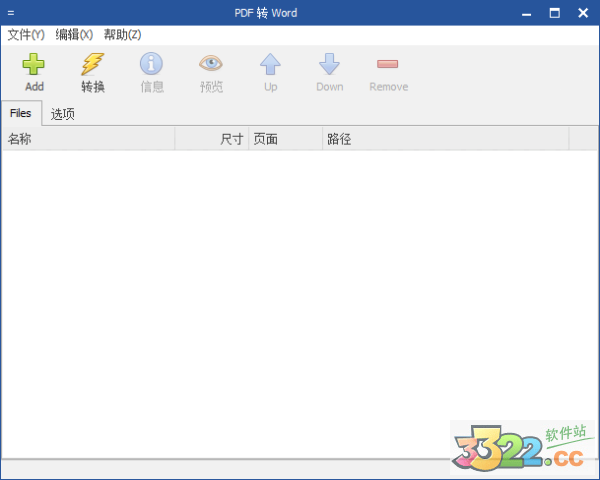
Task: Sort by the 名称 column header
Action: [88, 139]
